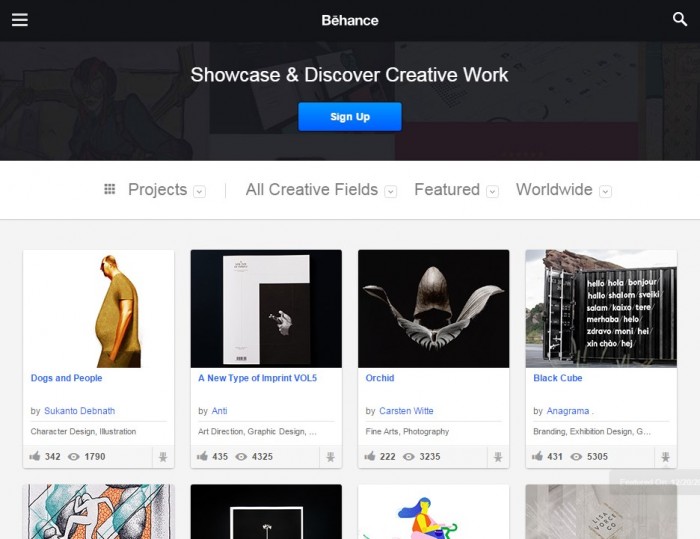
Task: Visit author Carsten Witte's profile
Action: tap(407, 411)
